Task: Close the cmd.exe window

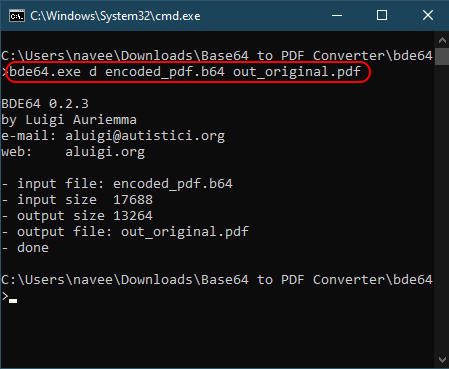Action: (x=428, y=15)
